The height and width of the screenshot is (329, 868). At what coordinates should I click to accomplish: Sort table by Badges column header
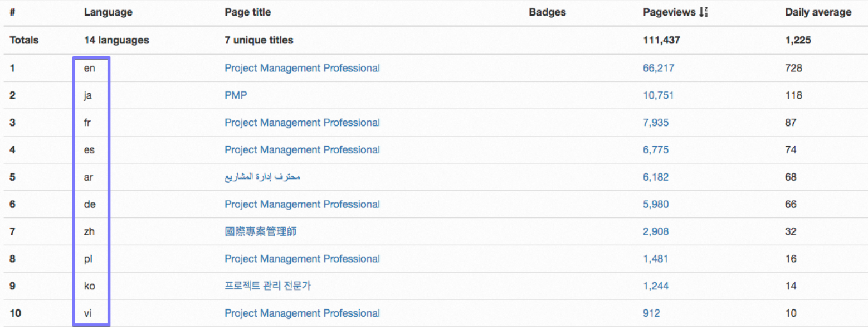point(547,12)
